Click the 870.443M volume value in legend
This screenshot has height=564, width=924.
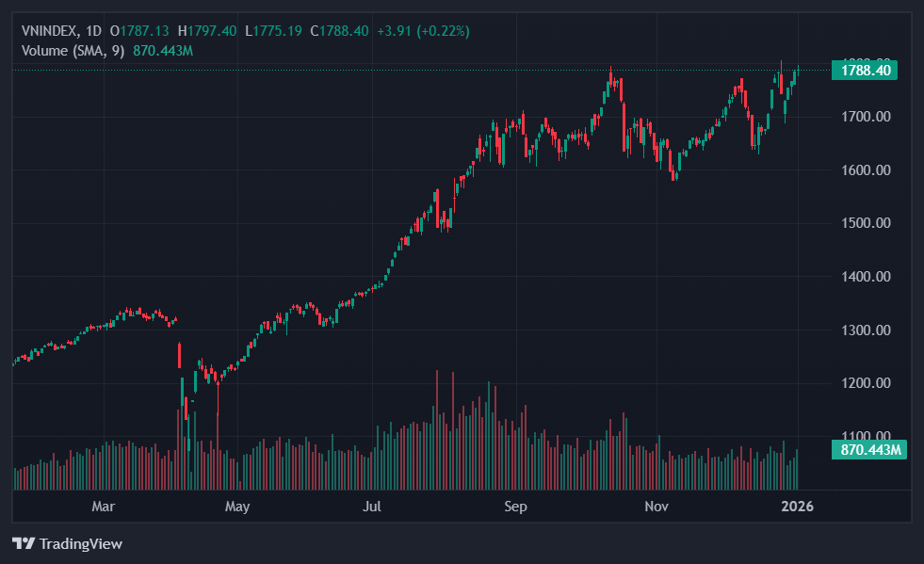pyautogui.click(x=163, y=50)
